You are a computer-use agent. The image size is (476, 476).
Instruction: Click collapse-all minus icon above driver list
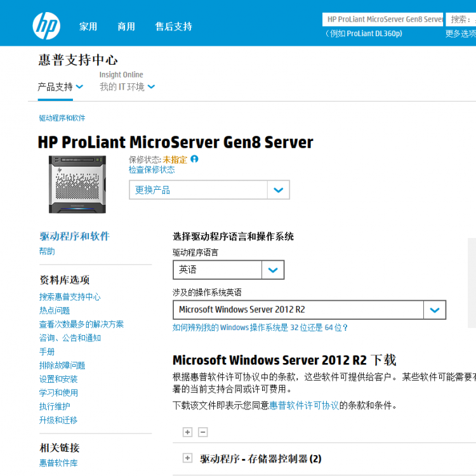point(203,432)
